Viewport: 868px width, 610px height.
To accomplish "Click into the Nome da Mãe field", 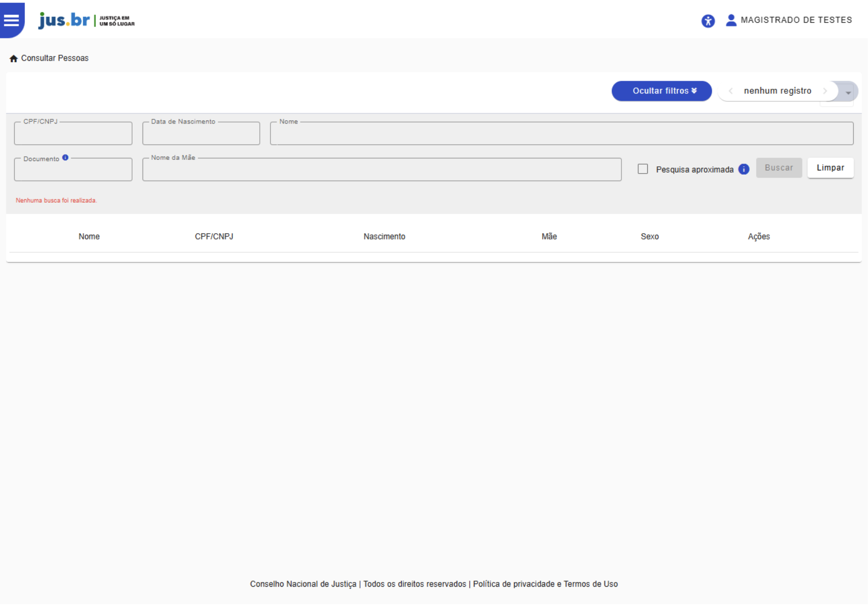I will [x=381, y=170].
